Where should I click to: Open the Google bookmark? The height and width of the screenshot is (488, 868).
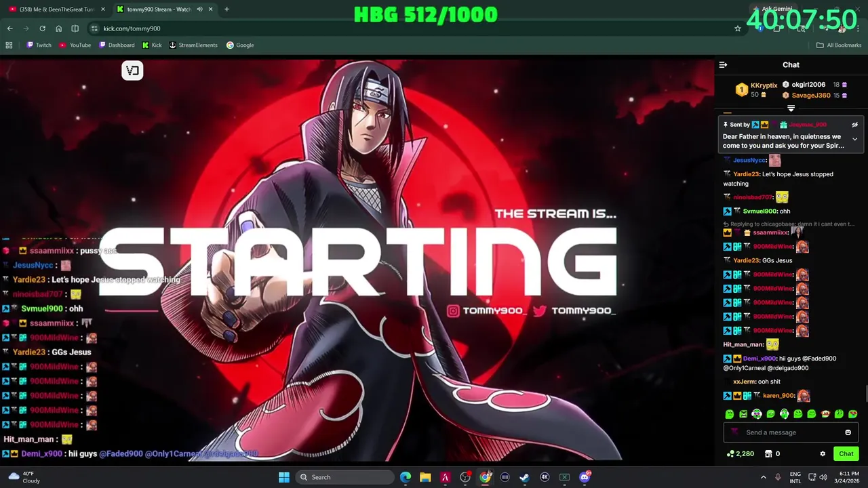[240, 45]
